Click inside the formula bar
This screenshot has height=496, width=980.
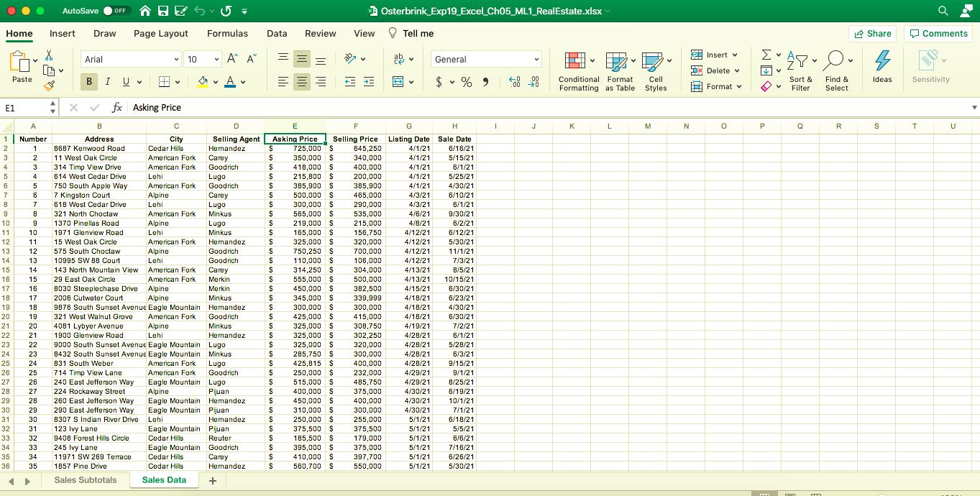[x=288, y=106]
